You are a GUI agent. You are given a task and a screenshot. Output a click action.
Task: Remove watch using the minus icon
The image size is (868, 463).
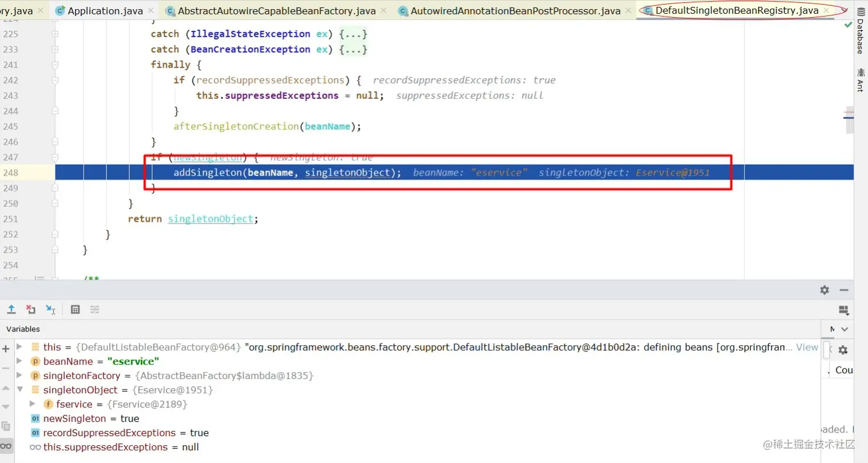[x=6, y=368]
